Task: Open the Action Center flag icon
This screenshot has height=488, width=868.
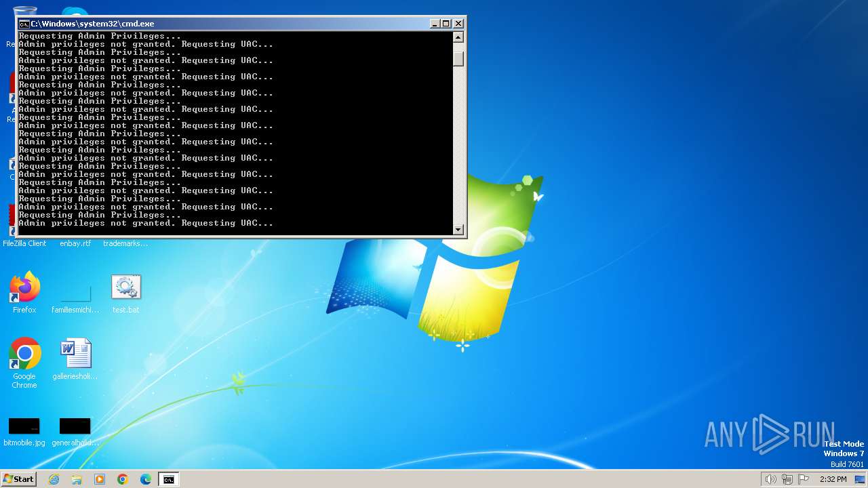Action: 804,479
